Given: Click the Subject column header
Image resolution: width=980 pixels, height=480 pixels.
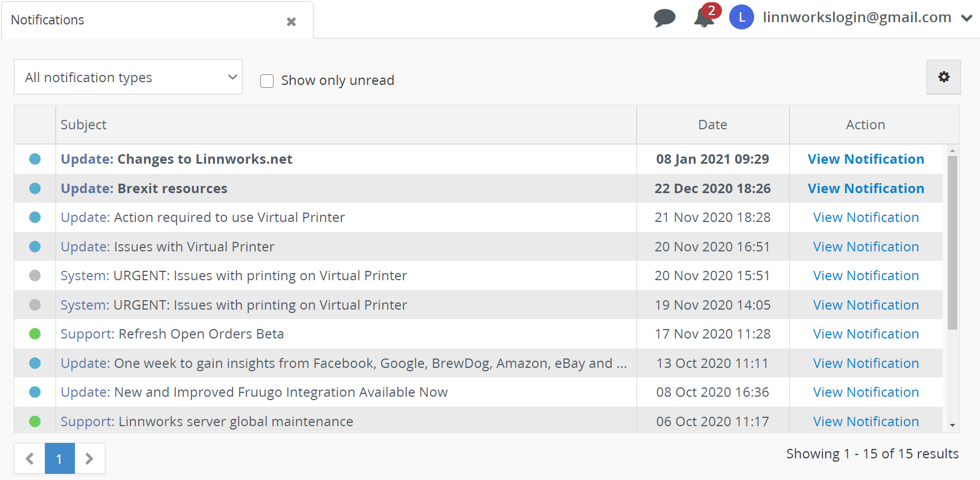Looking at the screenshot, I should pos(346,125).
